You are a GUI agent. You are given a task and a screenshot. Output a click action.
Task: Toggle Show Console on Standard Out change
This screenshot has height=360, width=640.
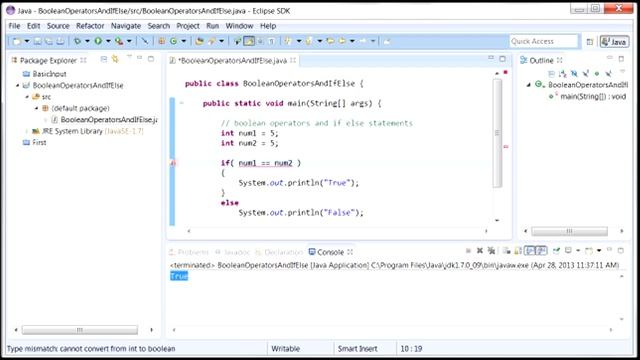[x=530, y=250]
